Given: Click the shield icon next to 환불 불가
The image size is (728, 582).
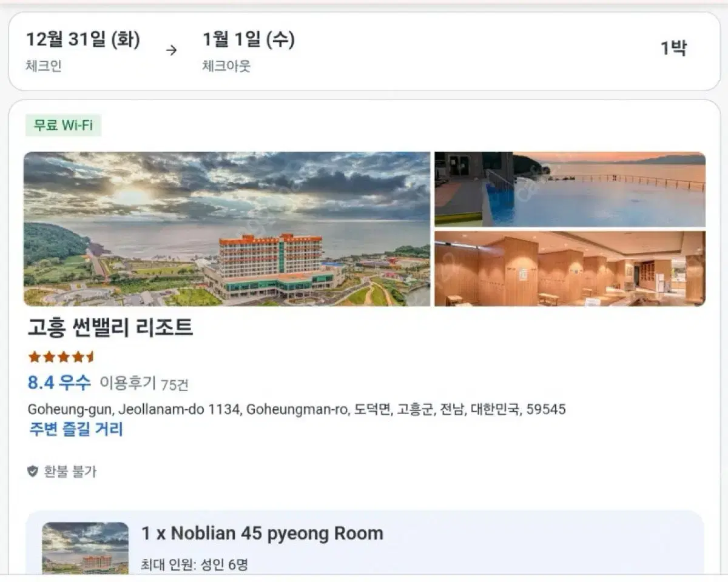Looking at the screenshot, I should click(33, 471).
